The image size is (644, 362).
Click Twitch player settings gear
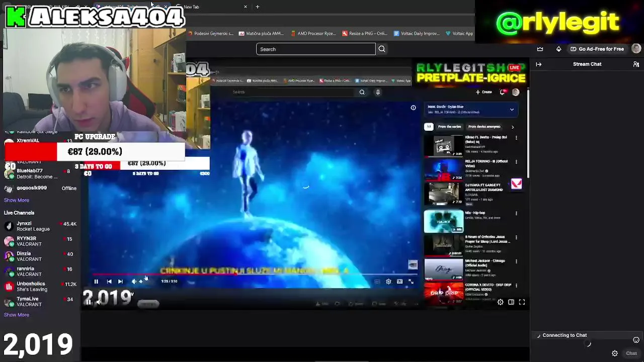[x=500, y=302]
